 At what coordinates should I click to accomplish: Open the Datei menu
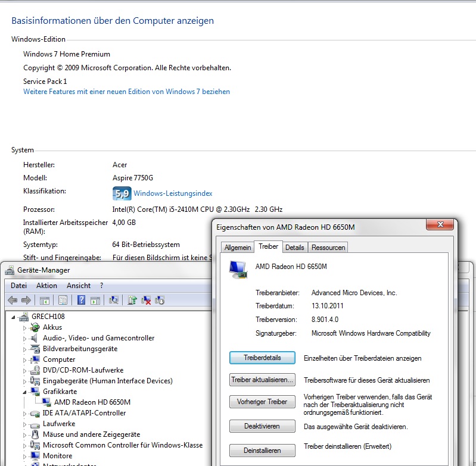click(19, 286)
